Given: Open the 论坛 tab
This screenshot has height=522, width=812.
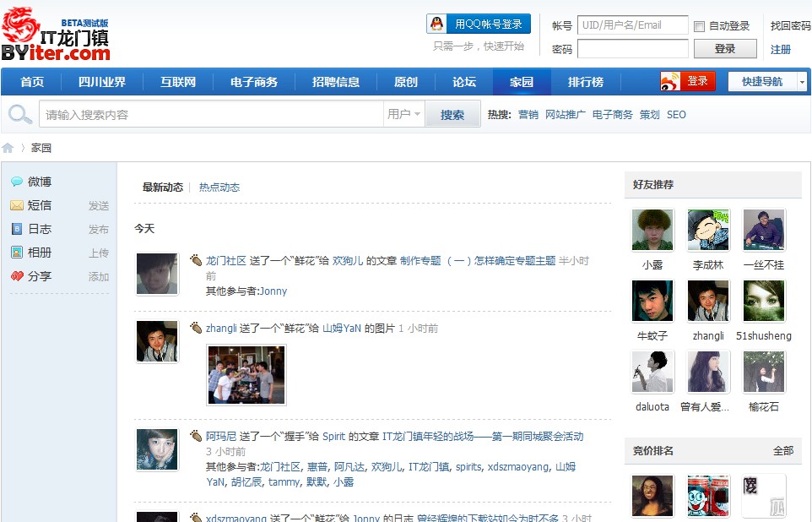Looking at the screenshot, I should point(463,81).
